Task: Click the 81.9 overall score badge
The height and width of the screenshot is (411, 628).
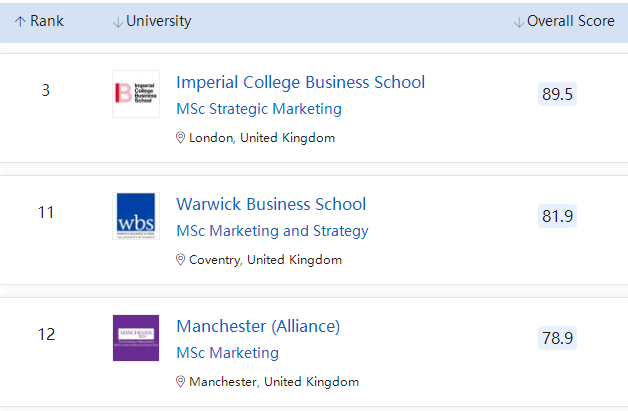Action: 557,216
